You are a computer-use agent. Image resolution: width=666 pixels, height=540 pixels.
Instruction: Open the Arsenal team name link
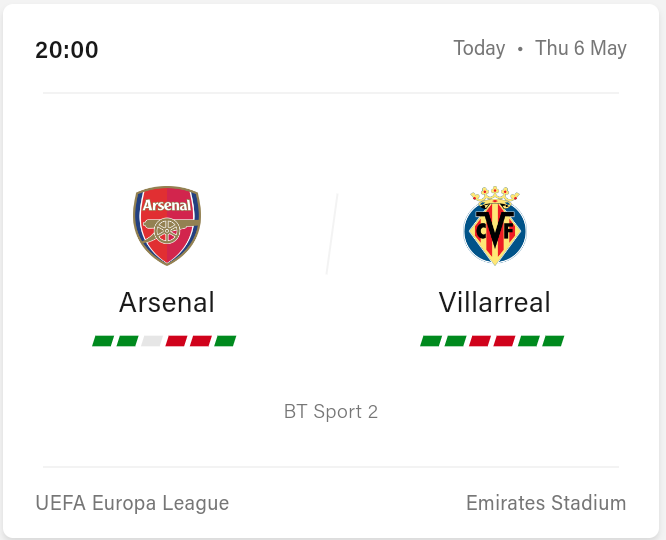pyautogui.click(x=167, y=302)
